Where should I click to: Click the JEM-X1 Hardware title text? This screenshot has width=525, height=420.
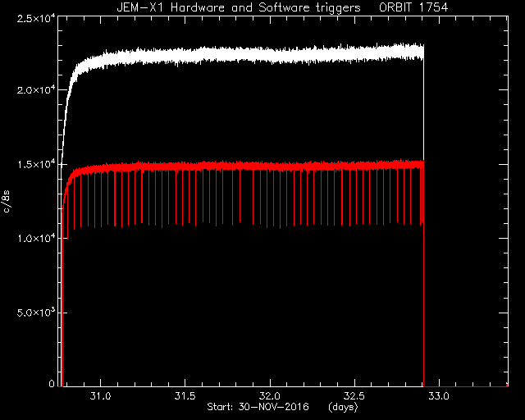(x=171, y=7)
